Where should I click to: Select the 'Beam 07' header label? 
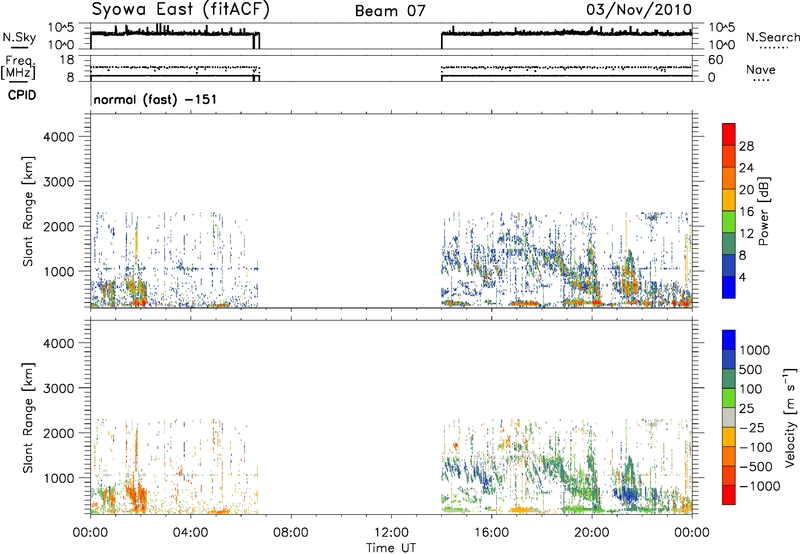390,11
